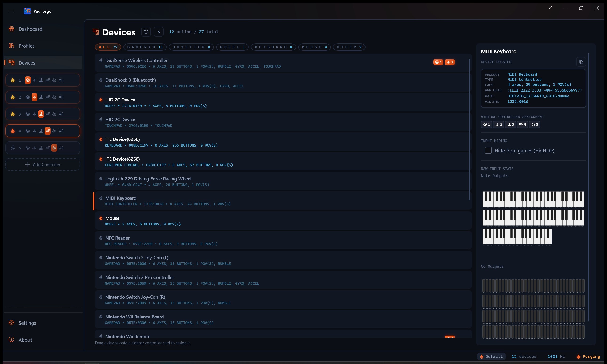The image size is (607, 364).
Task: Assign MIDI Keyboard to PlayStation virtual slot 2
Action: click(498, 124)
